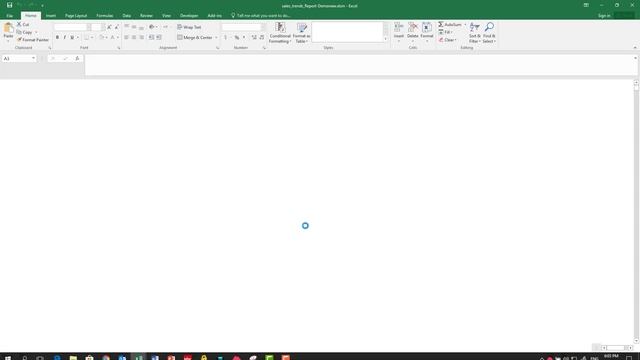Viewport: 640px width, 360px height.
Task: Open the font name dropdown
Action: 89,27
